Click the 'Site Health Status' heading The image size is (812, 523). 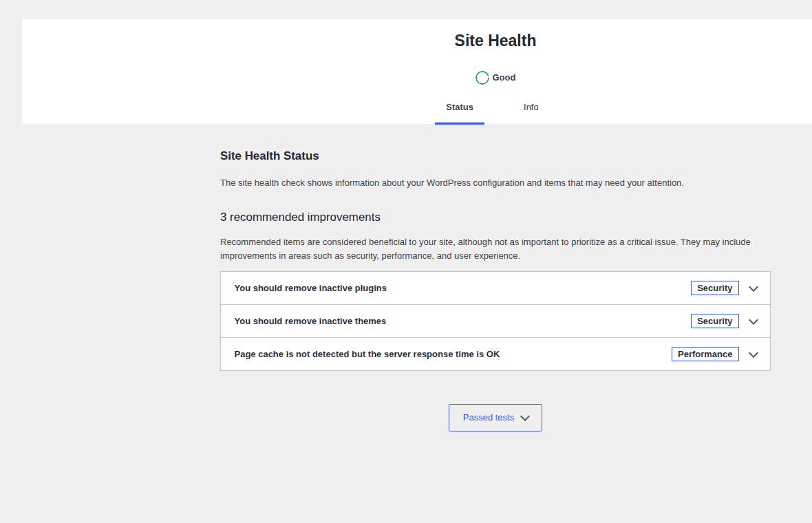[x=269, y=156]
